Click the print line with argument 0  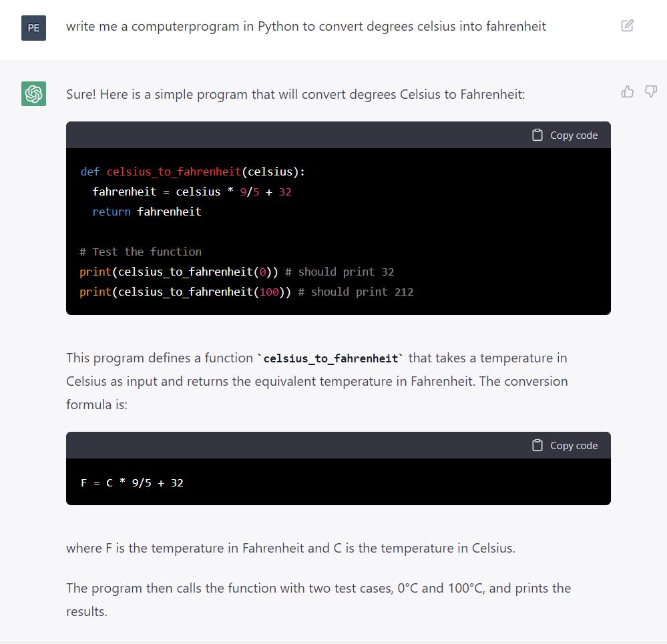click(236, 272)
